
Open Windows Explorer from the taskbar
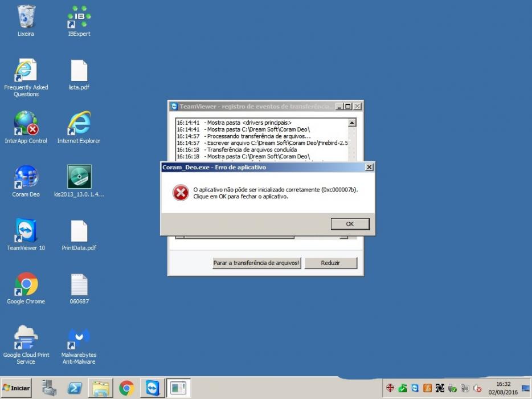tap(101, 388)
